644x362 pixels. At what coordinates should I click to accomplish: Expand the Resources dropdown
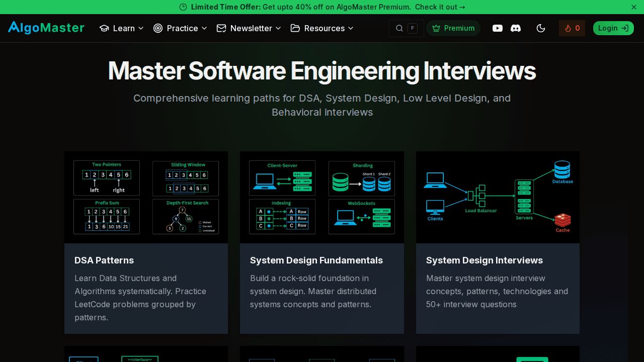tap(322, 28)
